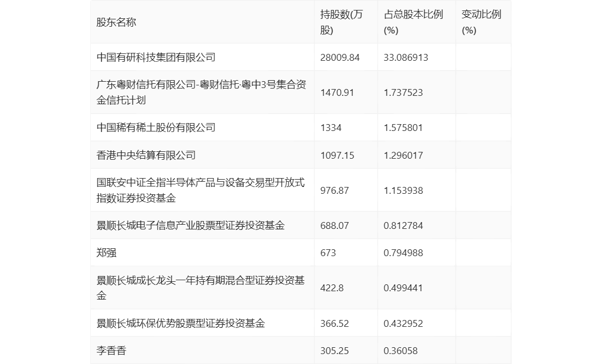Select shareholder 中国稀有稀土股份有限公司
This screenshot has height=364, width=602.
click(x=156, y=127)
